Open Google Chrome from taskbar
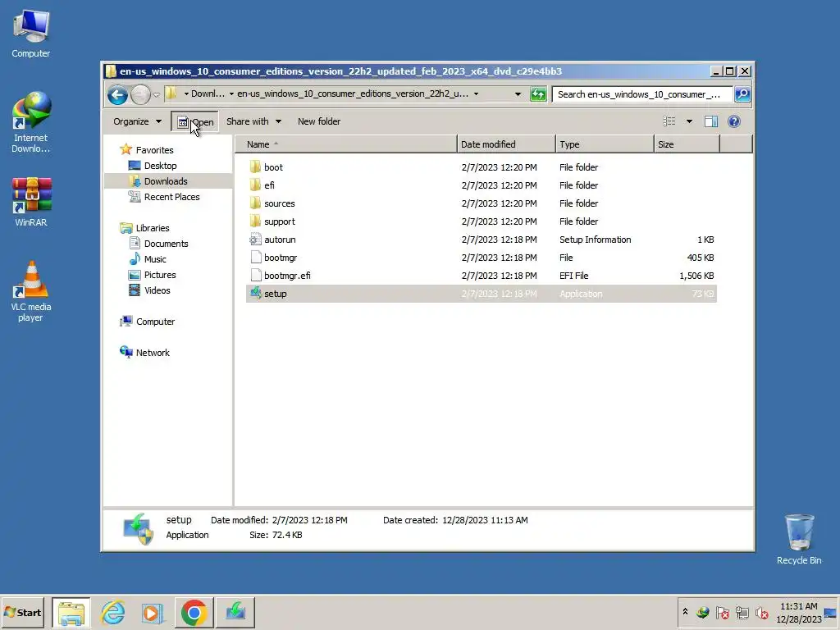The image size is (840, 630). (194, 612)
